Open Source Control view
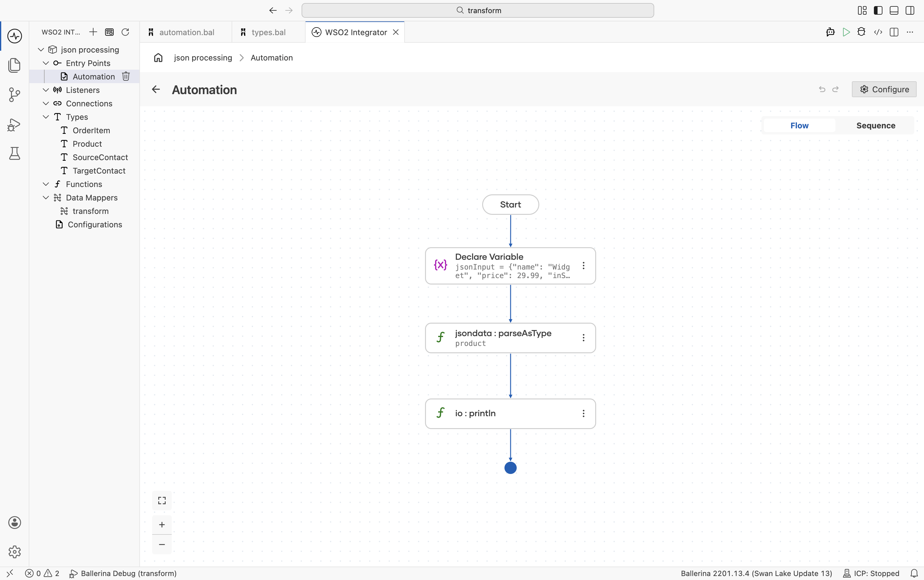The width and height of the screenshot is (924, 580). click(15, 95)
